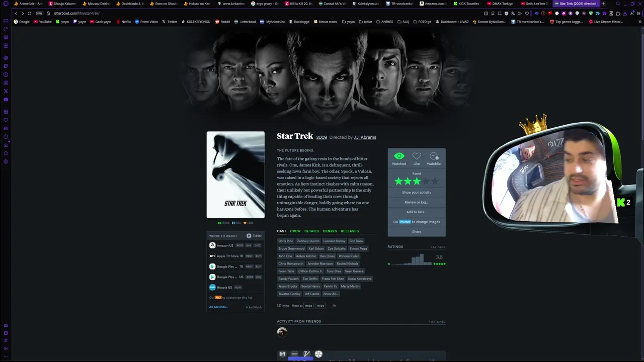
Task: Open the browser main menu icon
Action: [x=639, y=13]
